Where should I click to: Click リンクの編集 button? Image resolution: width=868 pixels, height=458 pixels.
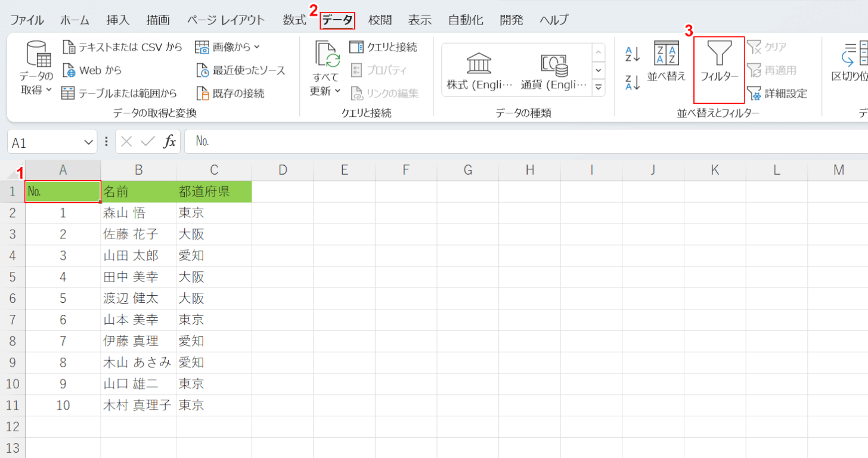pos(385,93)
